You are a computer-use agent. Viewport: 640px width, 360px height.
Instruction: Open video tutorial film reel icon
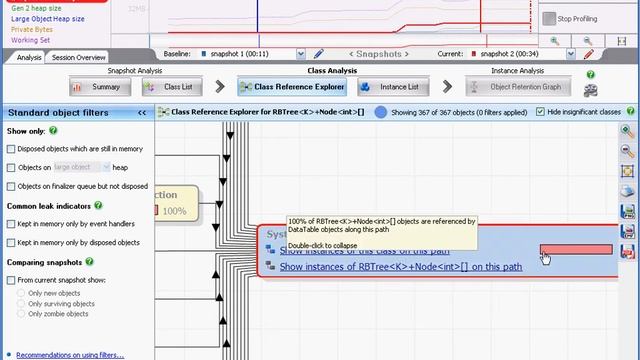[590, 90]
